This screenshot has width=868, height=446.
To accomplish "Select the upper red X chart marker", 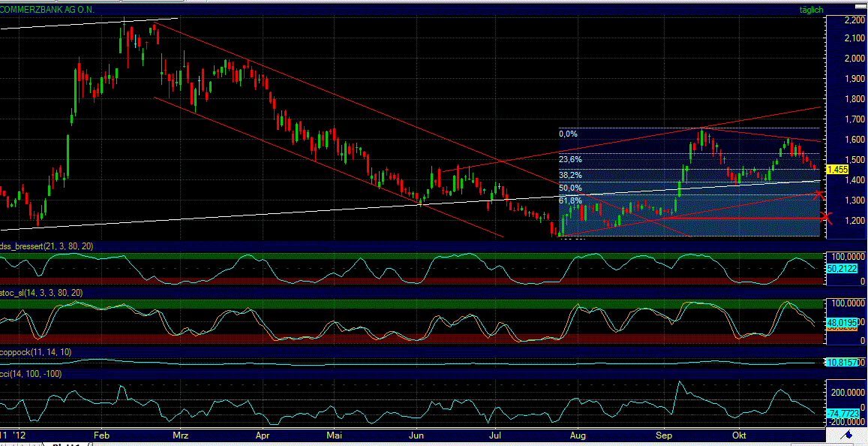I will pyautogui.click(x=818, y=194).
